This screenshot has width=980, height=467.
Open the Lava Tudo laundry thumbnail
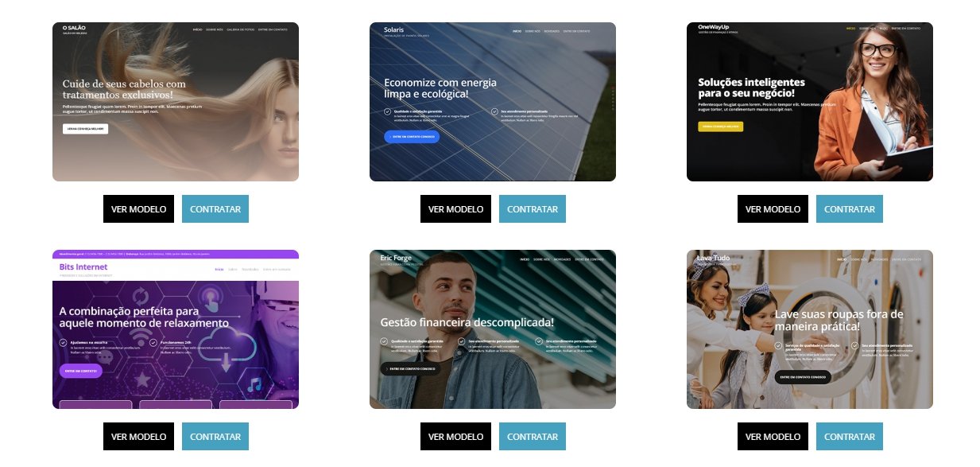[810, 329]
